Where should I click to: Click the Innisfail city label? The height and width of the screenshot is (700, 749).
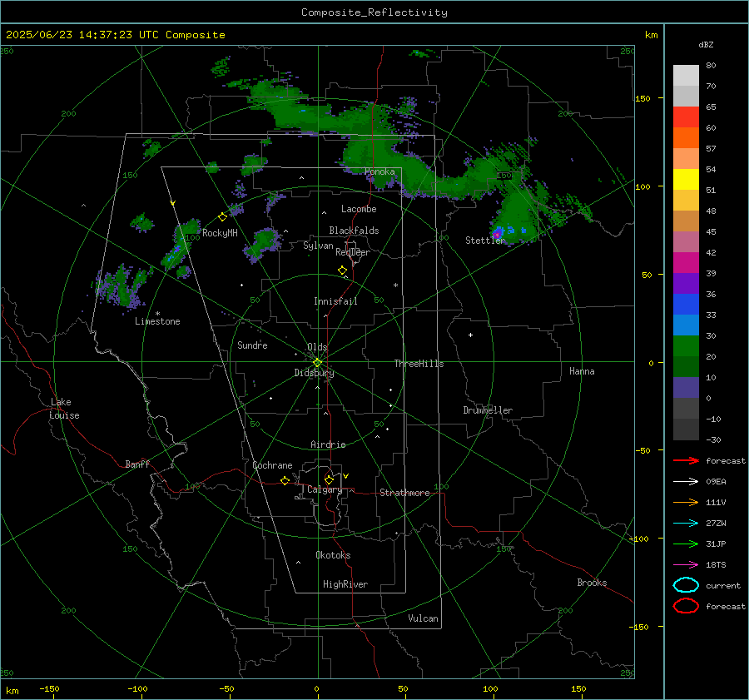click(x=335, y=301)
